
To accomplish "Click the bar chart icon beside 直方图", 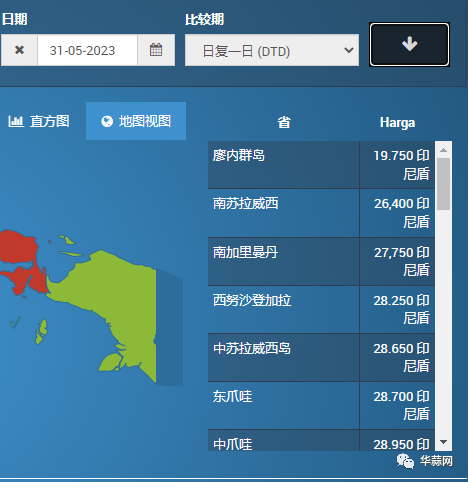I will (16, 121).
